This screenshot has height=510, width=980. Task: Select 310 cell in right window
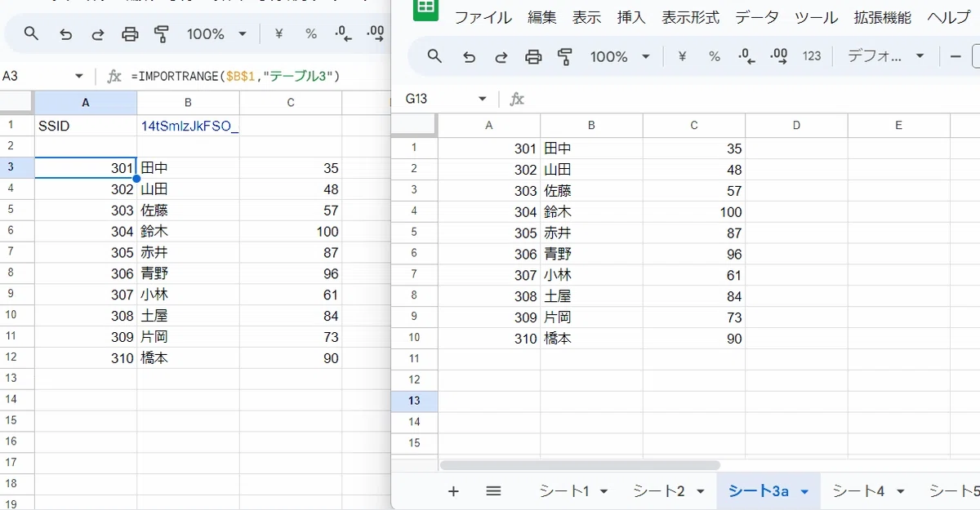click(x=489, y=339)
